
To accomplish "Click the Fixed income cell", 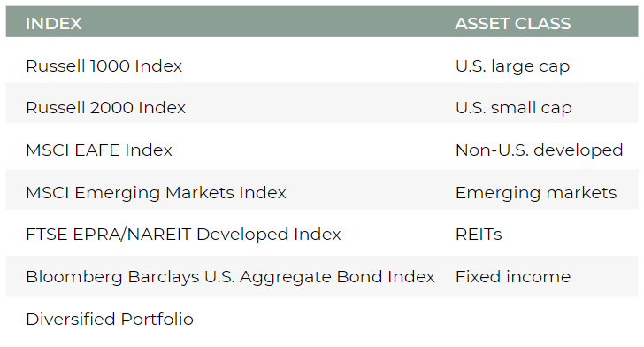I will [x=513, y=277].
